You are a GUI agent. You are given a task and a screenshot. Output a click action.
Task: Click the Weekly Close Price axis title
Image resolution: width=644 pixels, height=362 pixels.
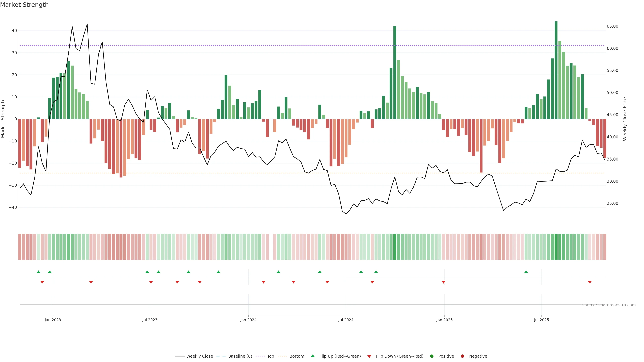pos(625,119)
